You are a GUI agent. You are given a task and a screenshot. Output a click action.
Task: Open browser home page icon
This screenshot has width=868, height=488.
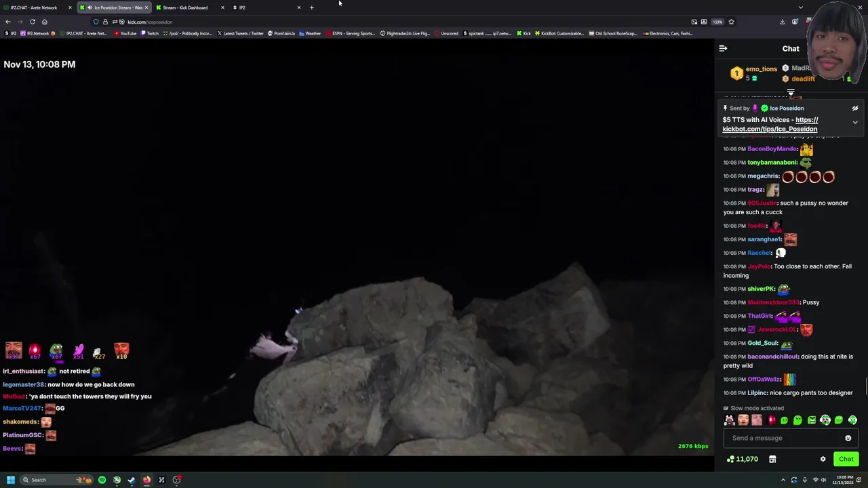(44, 22)
